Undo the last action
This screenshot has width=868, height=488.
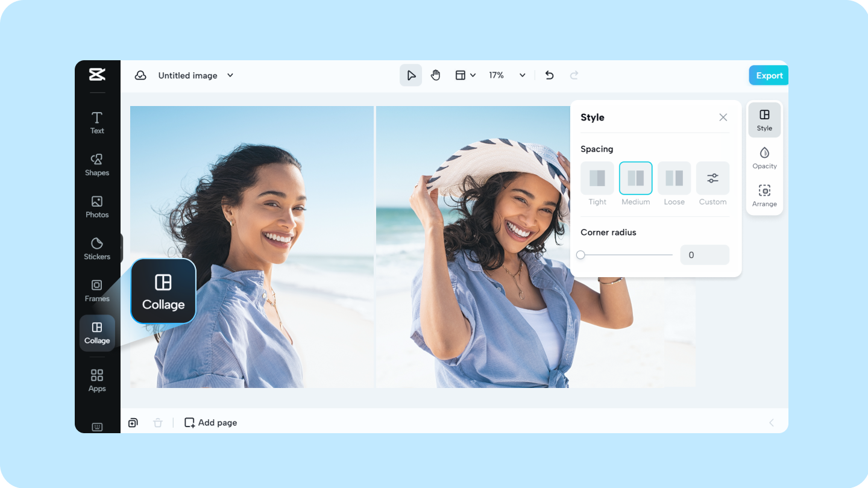point(549,75)
